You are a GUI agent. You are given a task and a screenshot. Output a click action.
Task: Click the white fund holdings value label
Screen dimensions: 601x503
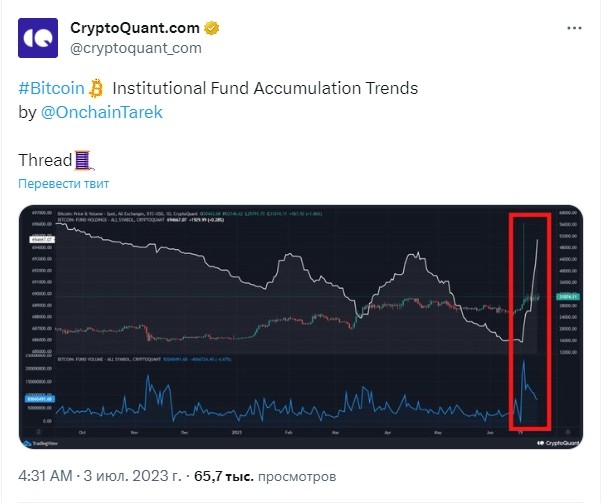point(42,240)
